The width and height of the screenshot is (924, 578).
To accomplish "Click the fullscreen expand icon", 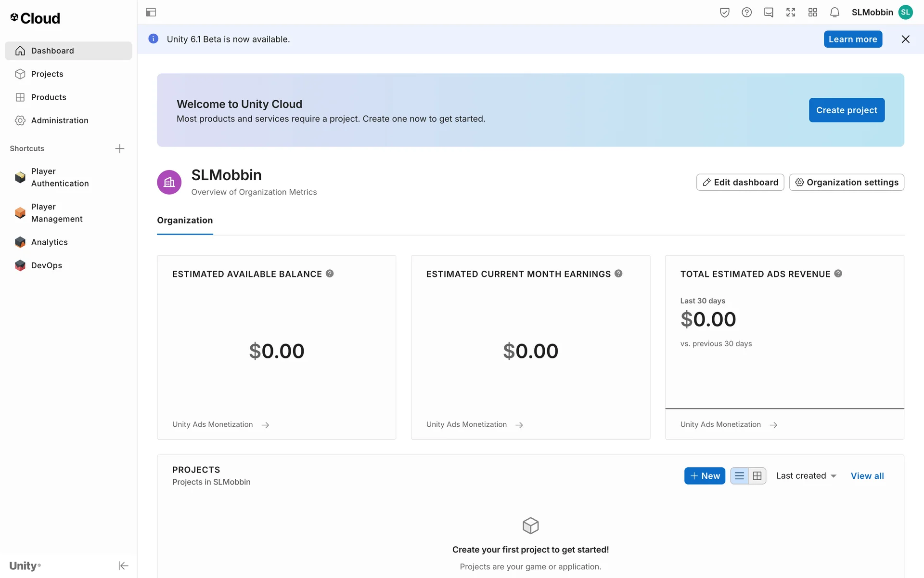I will tap(791, 13).
